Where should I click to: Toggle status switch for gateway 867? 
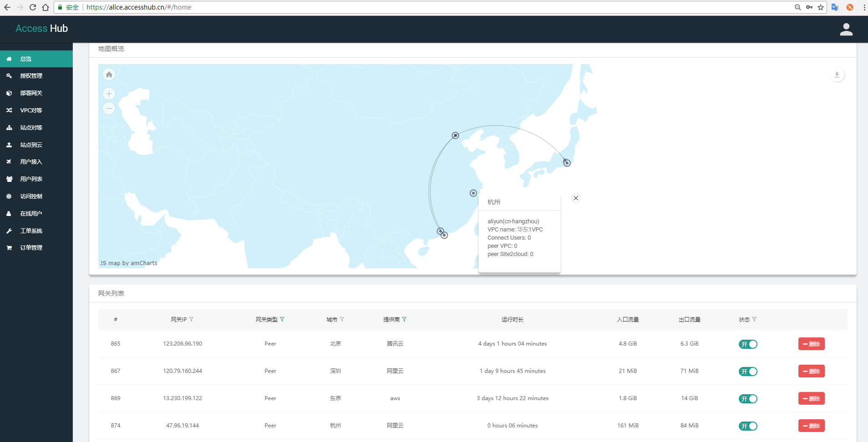click(748, 372)
